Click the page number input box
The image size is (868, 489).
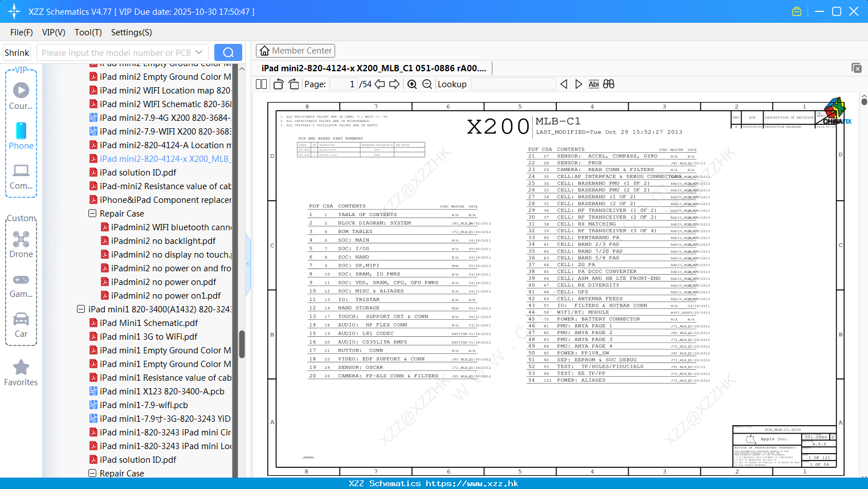click(344, 84)
